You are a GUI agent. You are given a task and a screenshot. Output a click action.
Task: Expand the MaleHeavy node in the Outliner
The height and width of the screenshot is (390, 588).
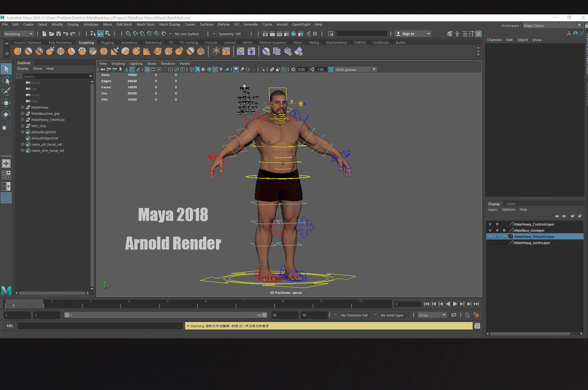point(22,107)
